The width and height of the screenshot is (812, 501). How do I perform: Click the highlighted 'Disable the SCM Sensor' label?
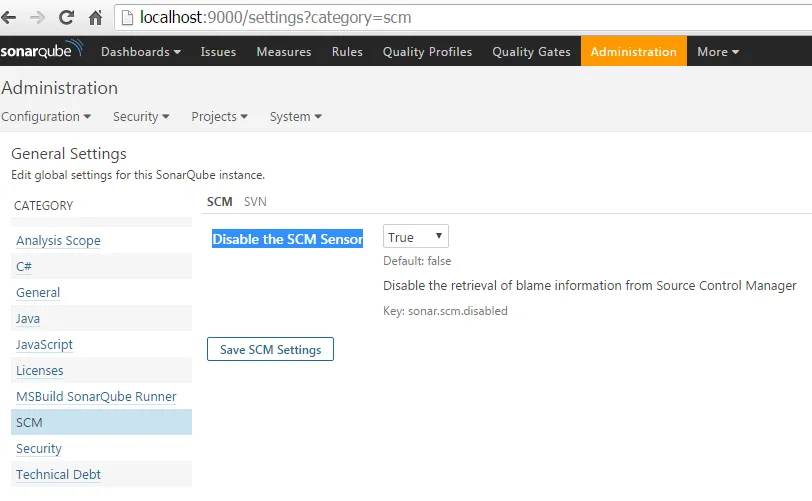click(x=287, y=239)
